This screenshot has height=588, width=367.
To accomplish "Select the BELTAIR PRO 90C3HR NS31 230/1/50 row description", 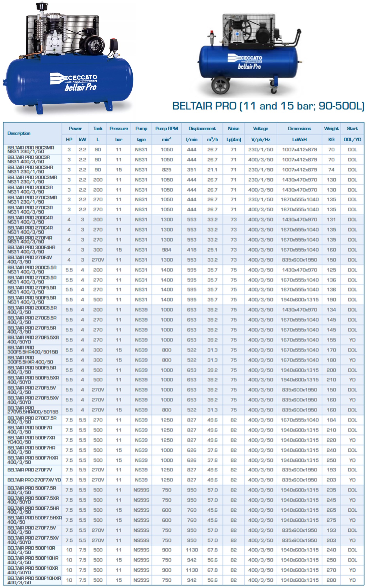I will point(30,170).
